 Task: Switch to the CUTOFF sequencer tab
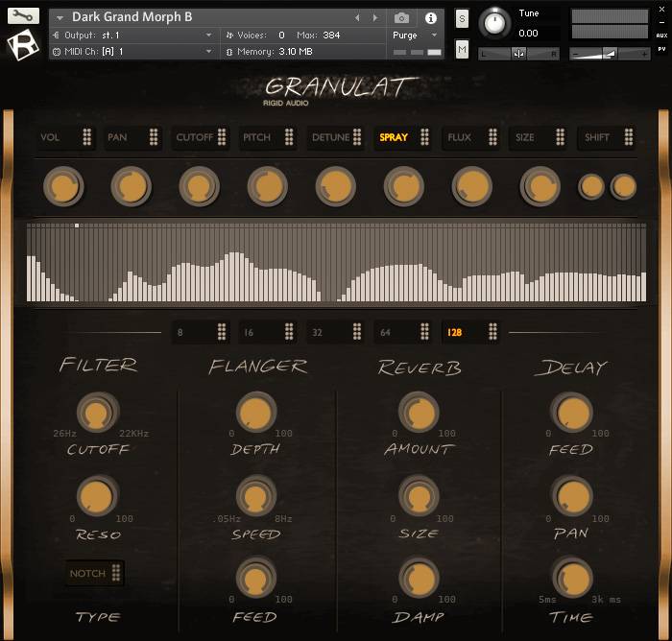pyautogui.click(x=201, y=137)
